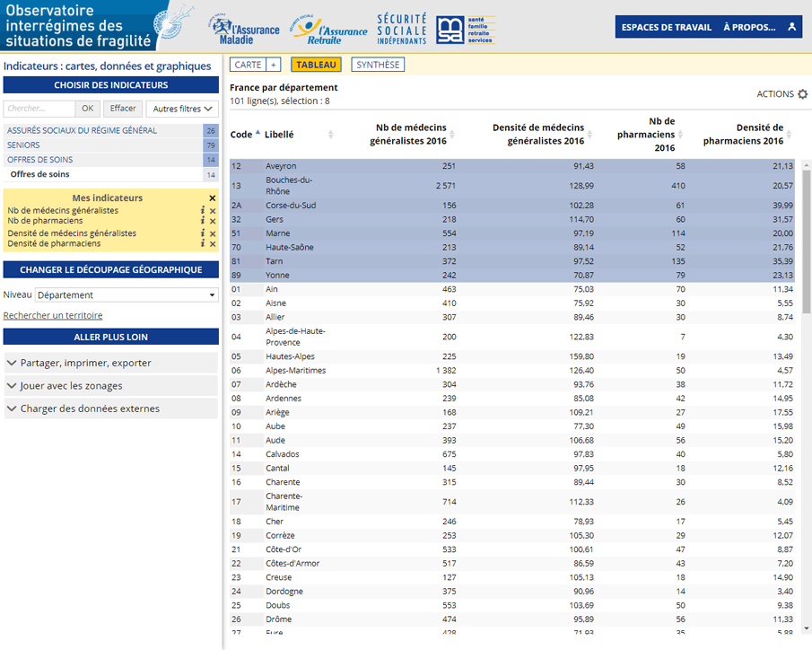Select the Côte-d'Or row
Screen dimensions: 812x650
(512, 549)
